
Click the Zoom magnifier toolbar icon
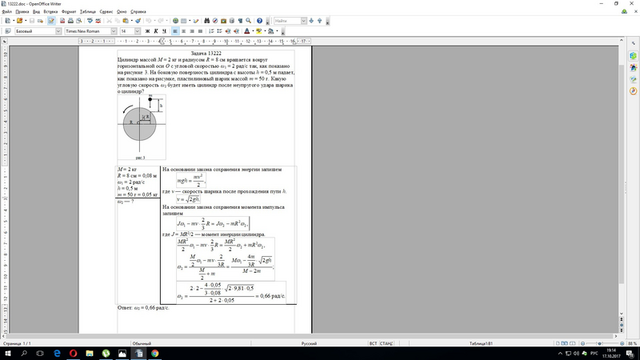(248, 21)
